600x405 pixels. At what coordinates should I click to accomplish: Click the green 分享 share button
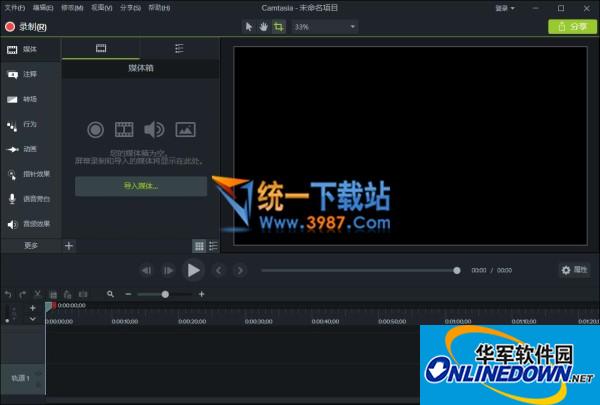pyautogui.click(x=572, y=27)
